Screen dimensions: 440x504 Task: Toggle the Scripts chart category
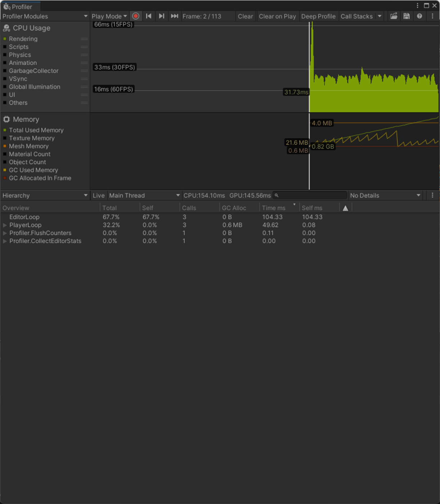[5, 47]
